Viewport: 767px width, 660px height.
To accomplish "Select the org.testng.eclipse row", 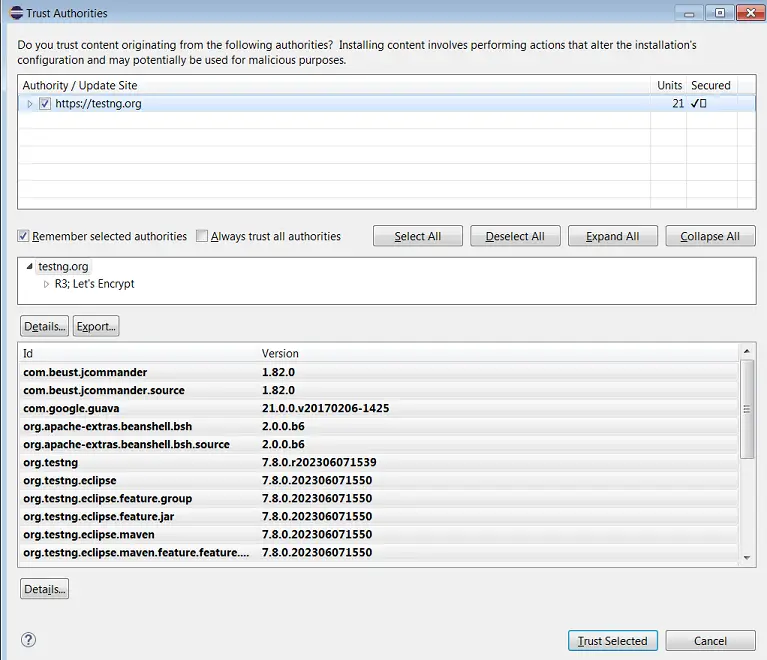I will point(379,480).
